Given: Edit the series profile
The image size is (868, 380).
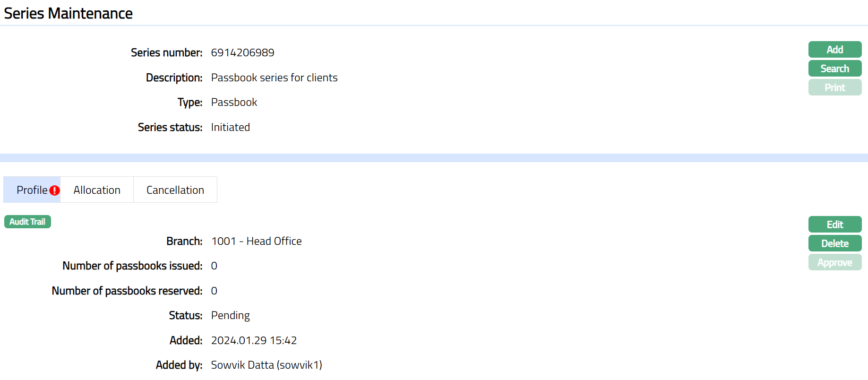Looking at the screenshot, I should point(834,225).
